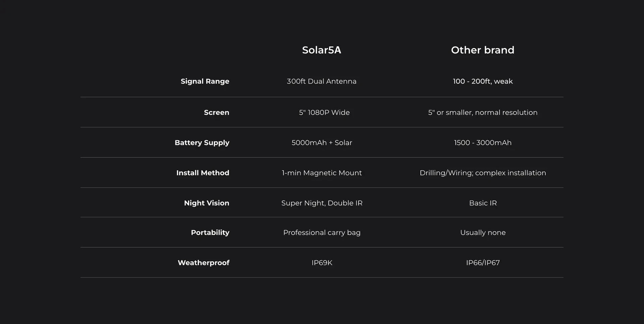Viewport: 644px width, 324px height.
Task: Select the Screen row label
Action: click(x=216, y=112)
